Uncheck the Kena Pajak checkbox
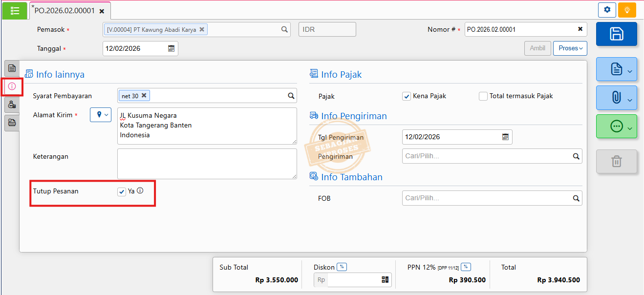Image resolution: width=644 pixels, height=295 pixels. pos(406,96)
